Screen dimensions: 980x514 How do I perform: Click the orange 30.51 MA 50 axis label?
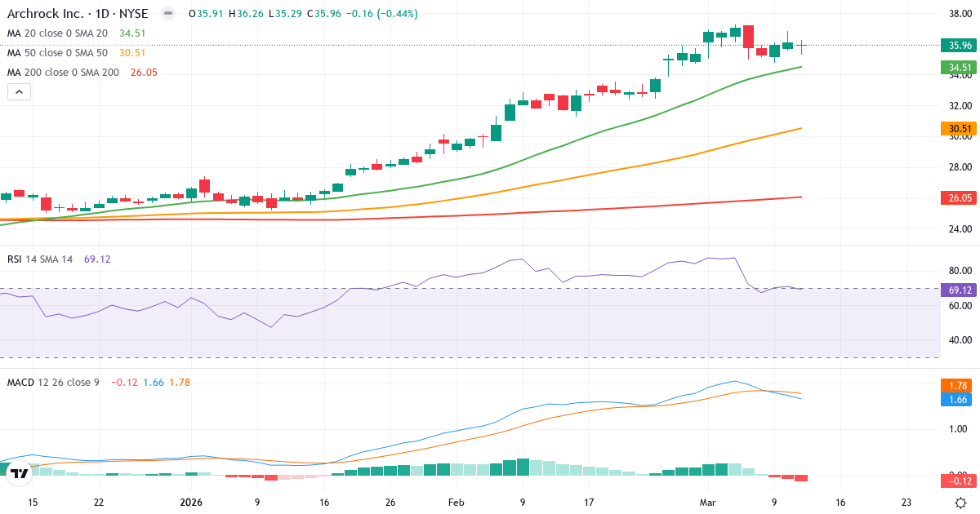point(957,127)
